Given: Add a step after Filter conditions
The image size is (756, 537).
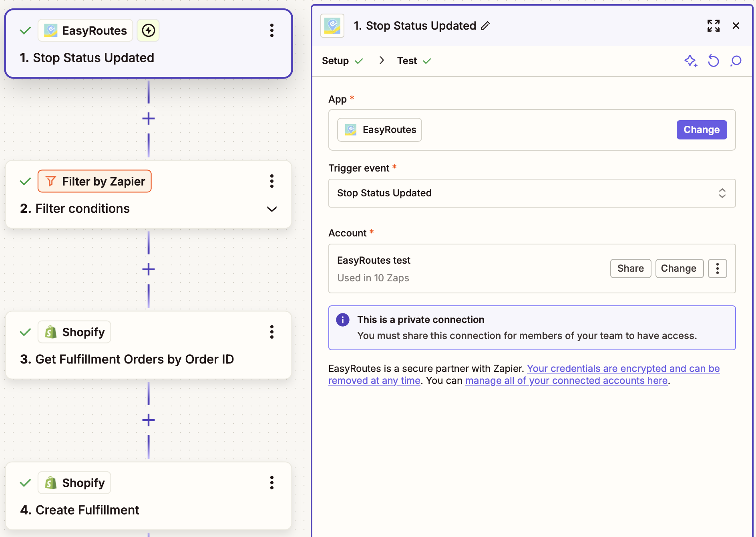Looking at the screenshot, I should pos(149,269).
